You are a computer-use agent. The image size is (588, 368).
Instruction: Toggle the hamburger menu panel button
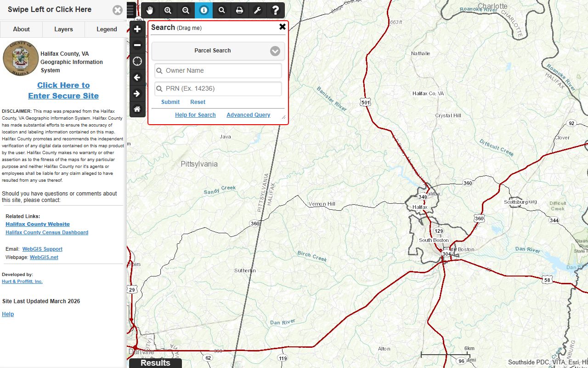[x=131, y=10]
